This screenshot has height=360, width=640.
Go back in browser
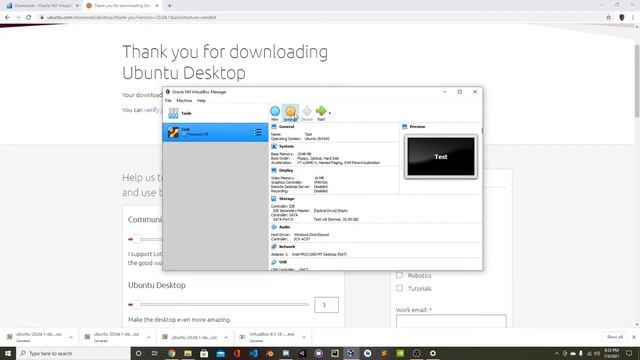7,18
